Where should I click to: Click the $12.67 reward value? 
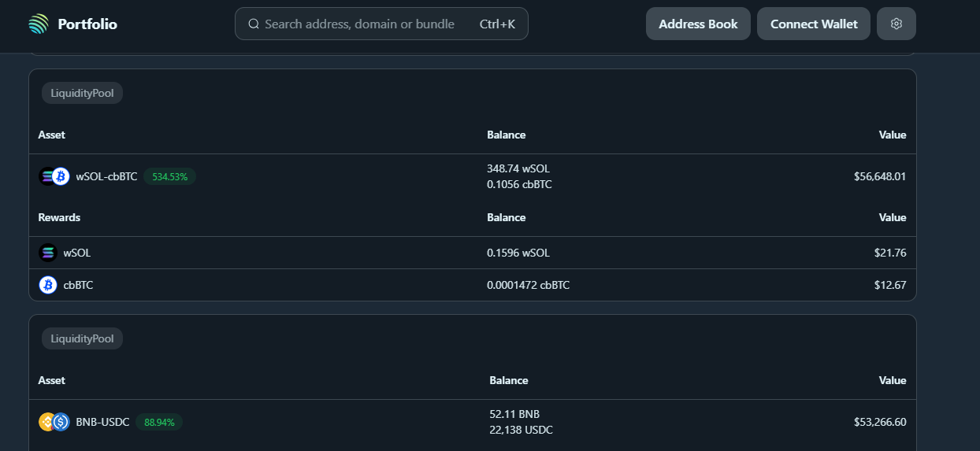click(890, 285)
